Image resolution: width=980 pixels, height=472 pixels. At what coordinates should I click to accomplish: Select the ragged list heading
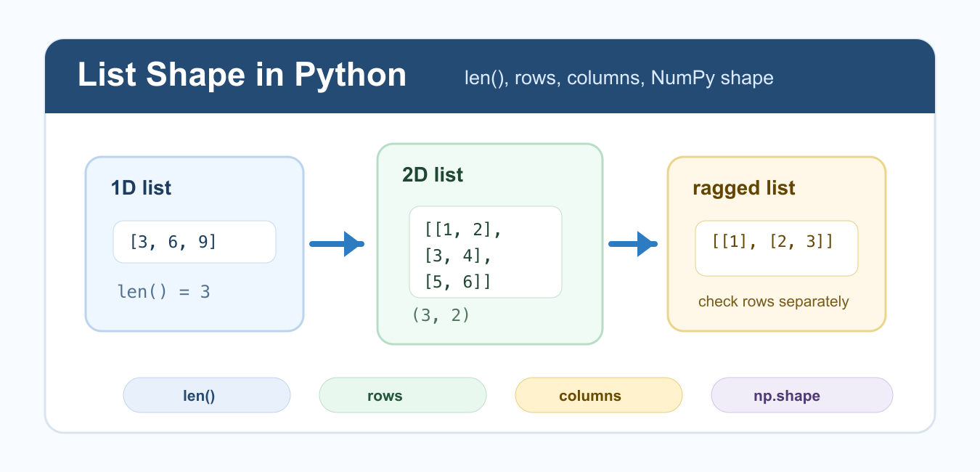pos(744,188)
